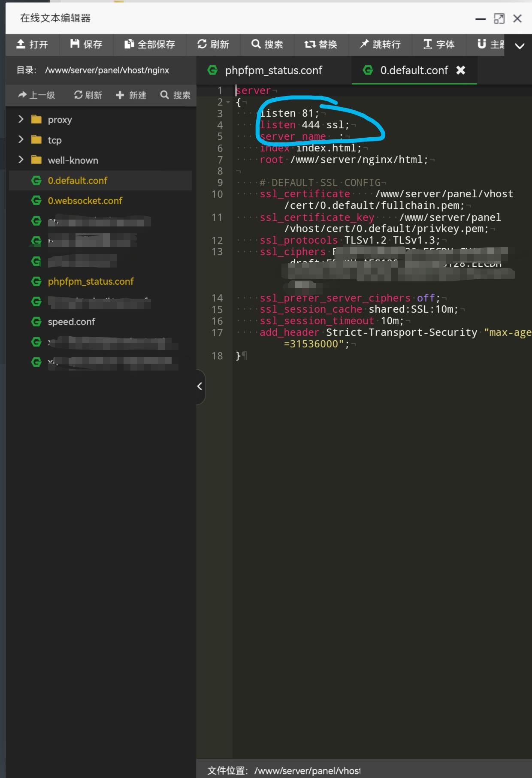Refresh the editor content
This screenshot has height=778, width=532.
coord(213,44)
